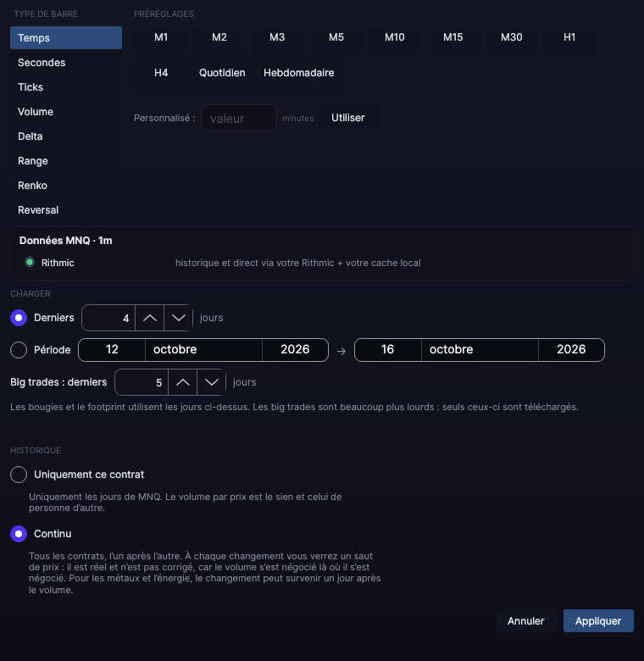Apply the M1 preset

161,37
